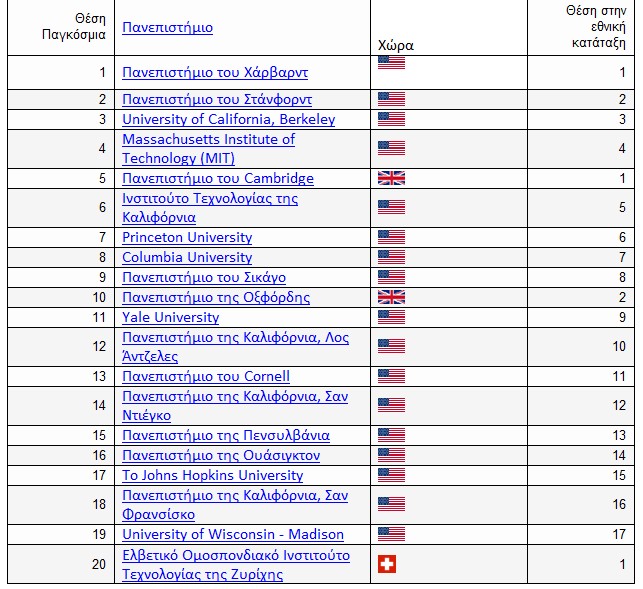Open Princeton University link
This screenshot has width=643, height=589.
point(187,237)
